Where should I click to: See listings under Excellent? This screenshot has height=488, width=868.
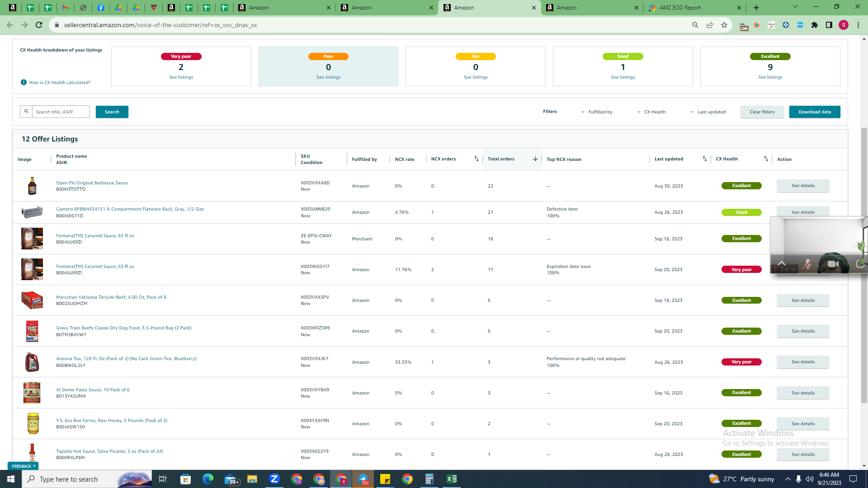(x=770, y=77)
